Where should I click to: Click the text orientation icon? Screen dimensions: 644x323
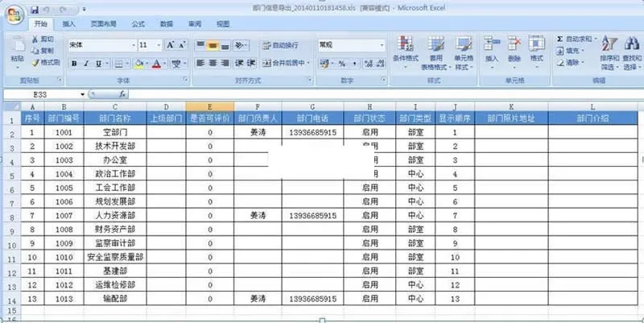[239, 45]
